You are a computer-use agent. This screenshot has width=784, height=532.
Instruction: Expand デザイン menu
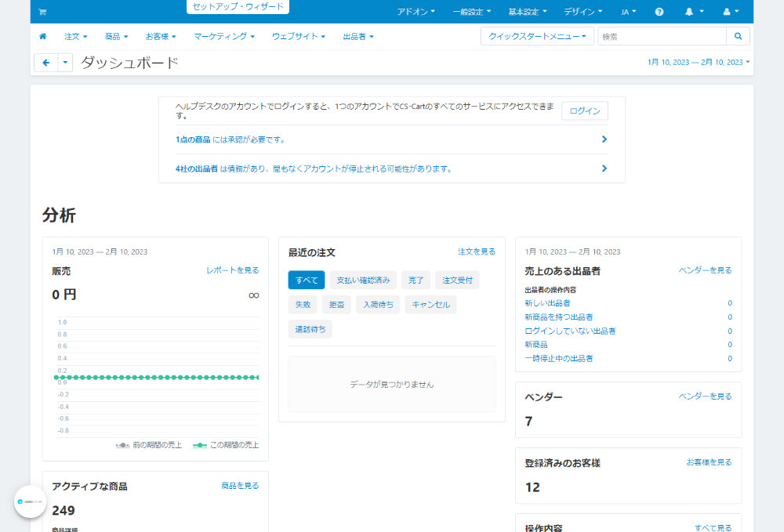click(583, 12)
